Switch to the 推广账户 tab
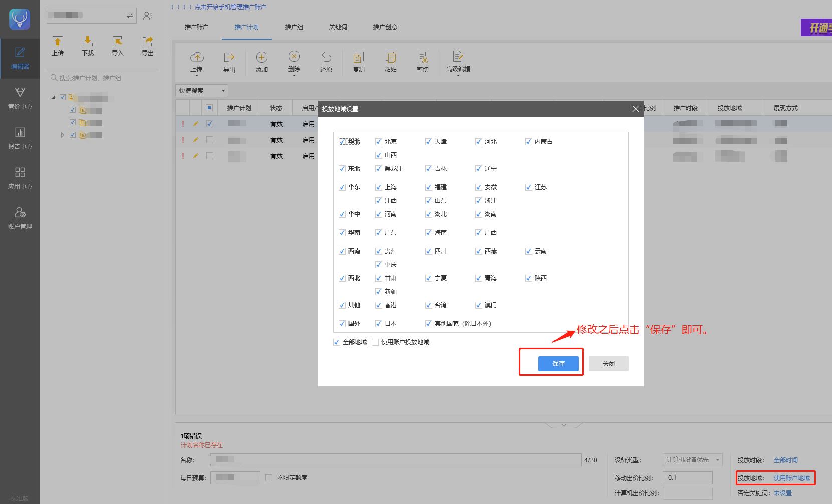This screenshot has height=504, width=832. (x=197, y=27)
